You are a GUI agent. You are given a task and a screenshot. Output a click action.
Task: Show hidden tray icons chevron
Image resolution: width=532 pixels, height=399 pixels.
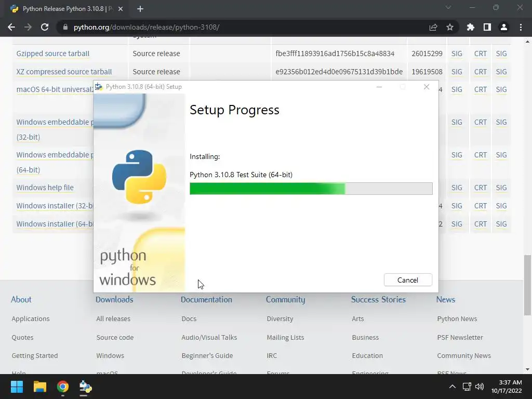(x=453, y=387)
